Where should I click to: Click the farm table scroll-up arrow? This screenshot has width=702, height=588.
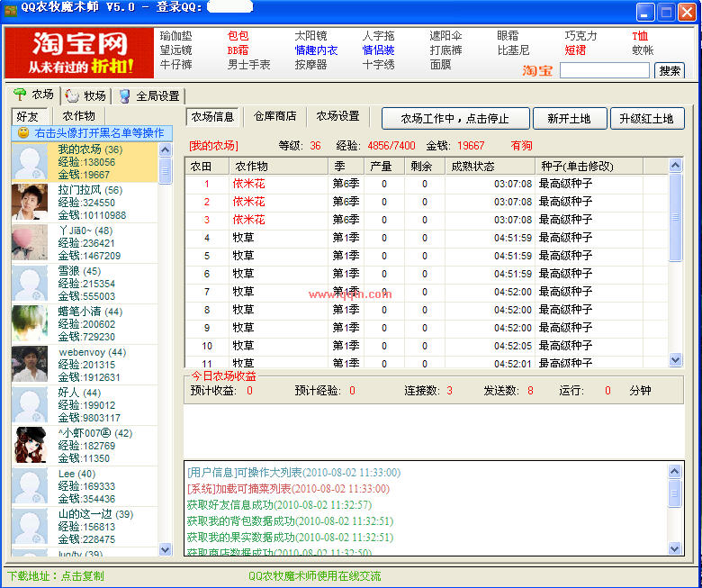pos(675,166)
